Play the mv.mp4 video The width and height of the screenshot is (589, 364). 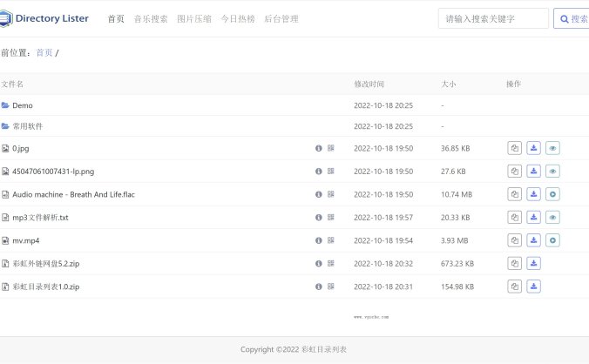(x=552, y=240)
